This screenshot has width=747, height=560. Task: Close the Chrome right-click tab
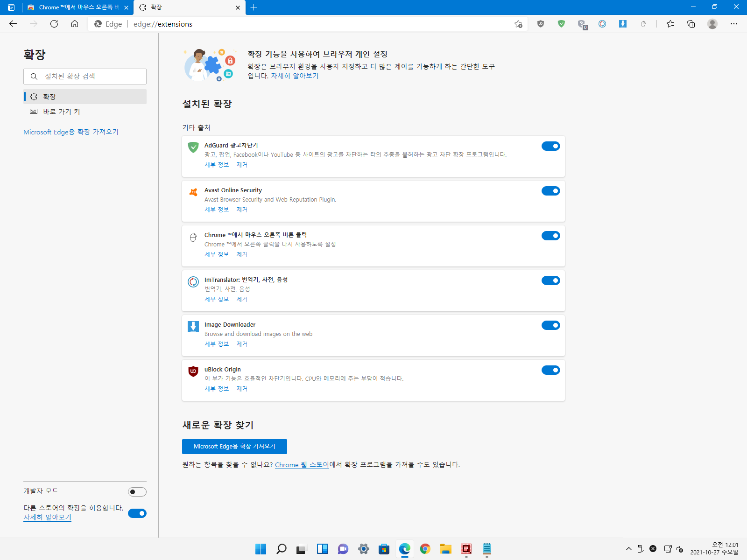pos(126,7)
